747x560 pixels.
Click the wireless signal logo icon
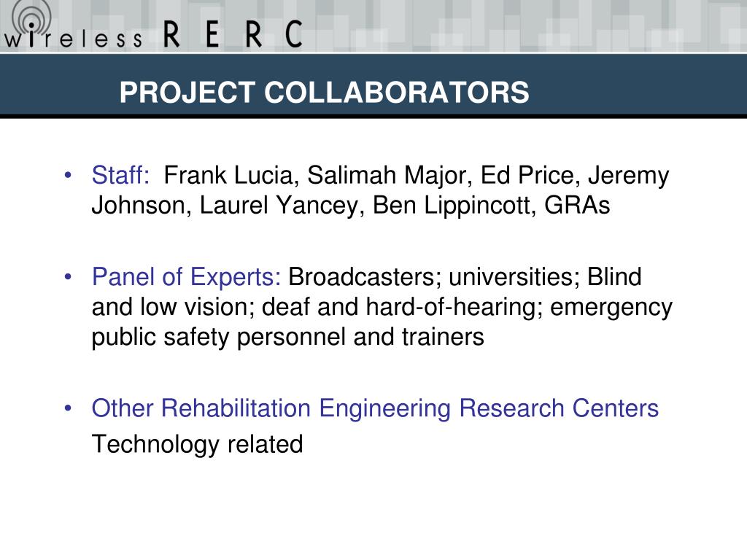(x=31, y=21)
